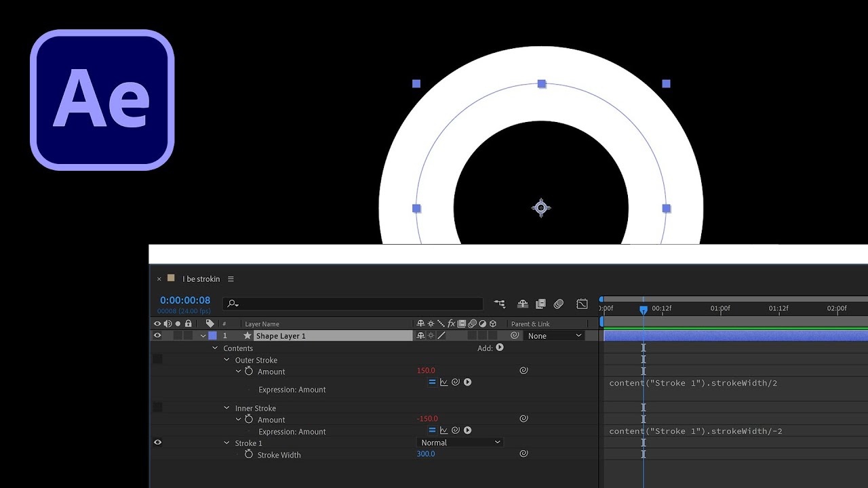Click the Outer Stroke Amount pick whip spiral
The image size is (868, 488).
pos(524,371)
